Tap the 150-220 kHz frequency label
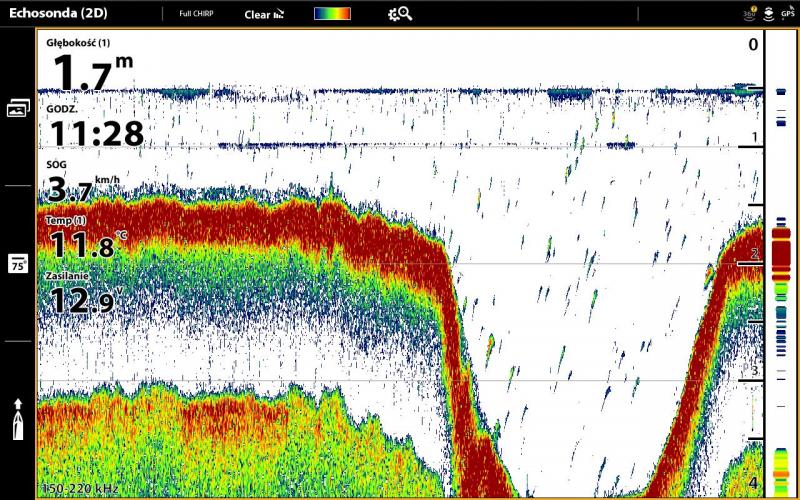The image size is (800, 500). coord(78,489)
